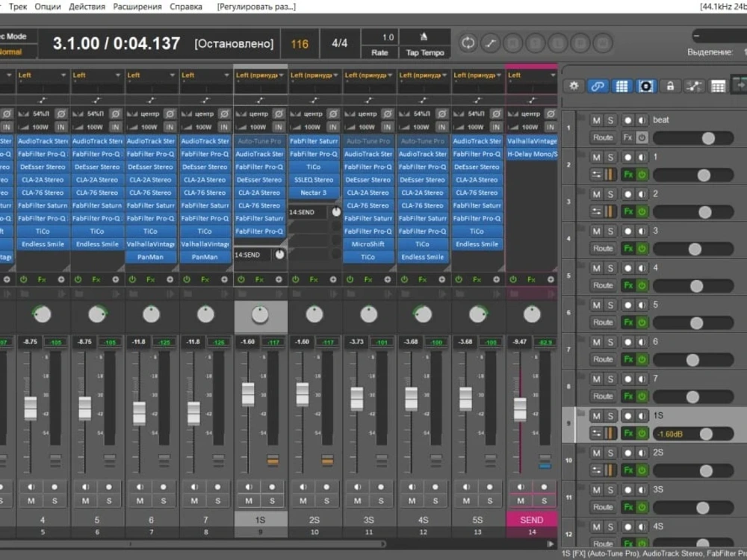Open routing sliders icon on track 1

[596, 175]
